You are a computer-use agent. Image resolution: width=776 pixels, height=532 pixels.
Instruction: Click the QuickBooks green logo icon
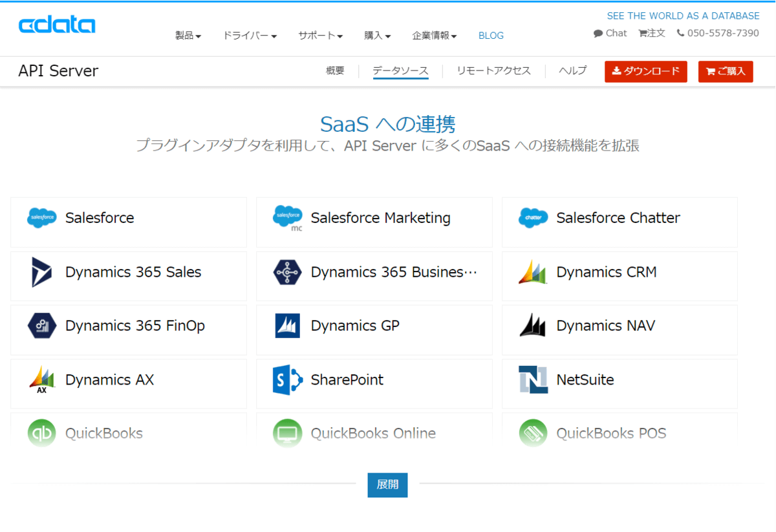pos(42,433)
